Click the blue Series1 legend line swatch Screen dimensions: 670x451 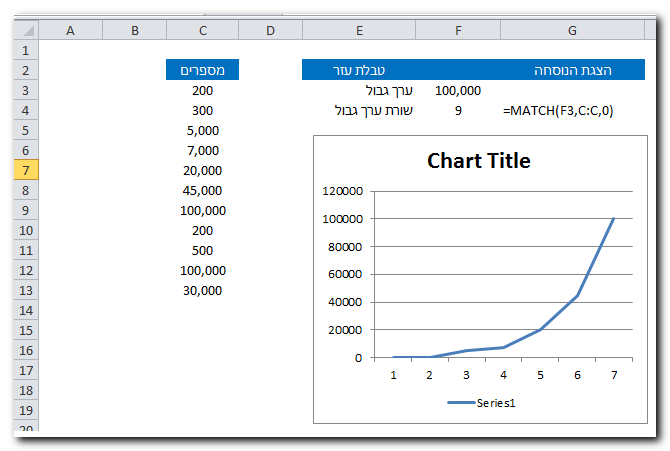pos(460,403)
